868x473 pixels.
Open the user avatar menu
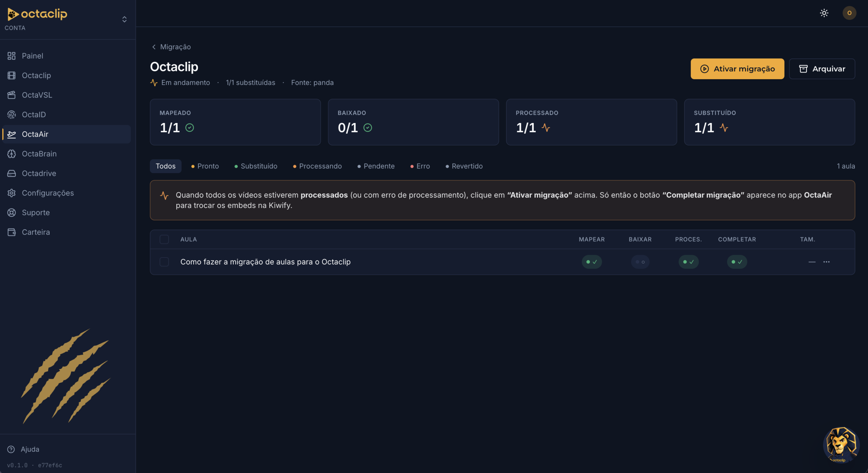point(849,13)
